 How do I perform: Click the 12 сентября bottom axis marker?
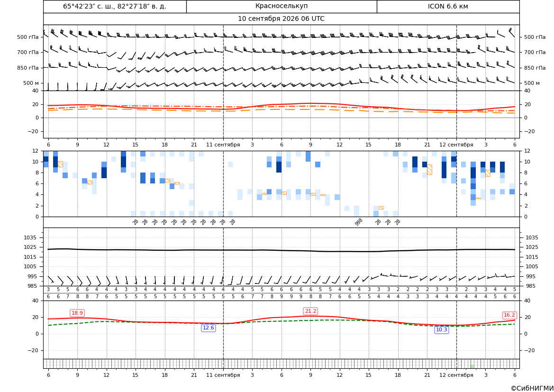pos(456,375)
